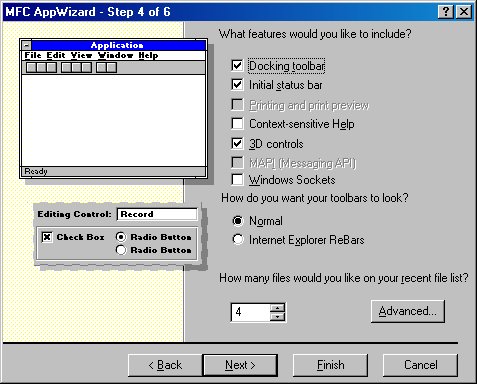Click Finish to complete the wizard

coord(330,365)
